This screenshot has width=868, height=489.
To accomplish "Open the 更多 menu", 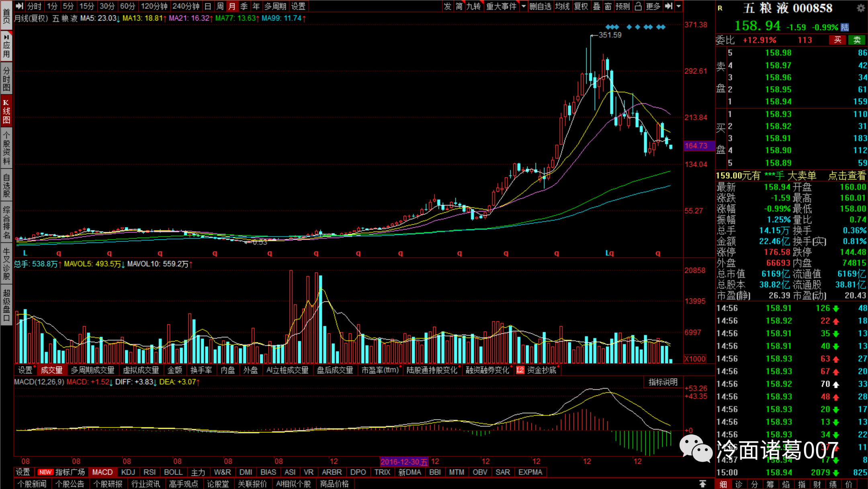I will (x=653, y=6).
